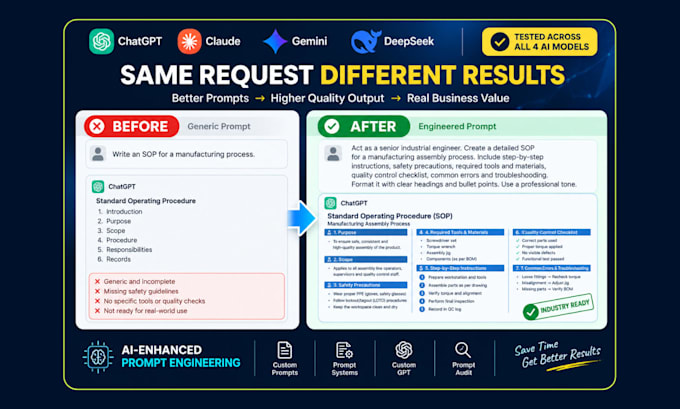Image resolution: width=680 pixels, height=409 pixels.
Task: Open the 3. Safety Precautions section header
Action: [366, 285]
